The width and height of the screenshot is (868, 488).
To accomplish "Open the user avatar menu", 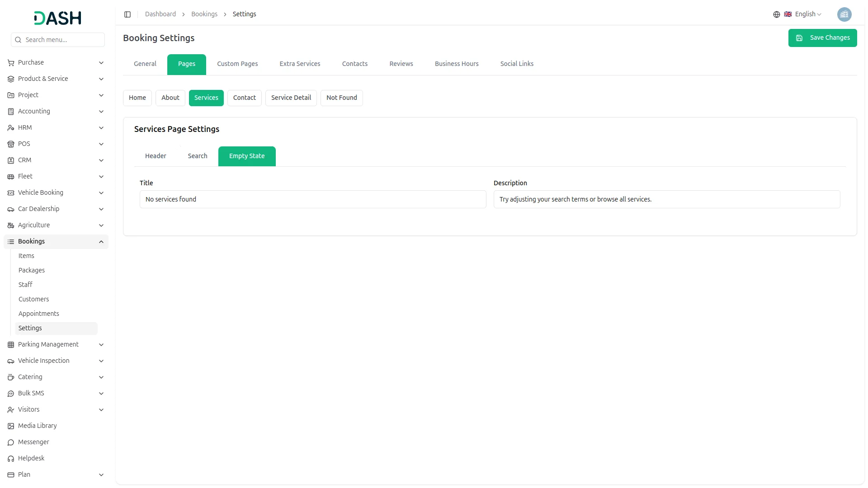I will pos(844,14).
